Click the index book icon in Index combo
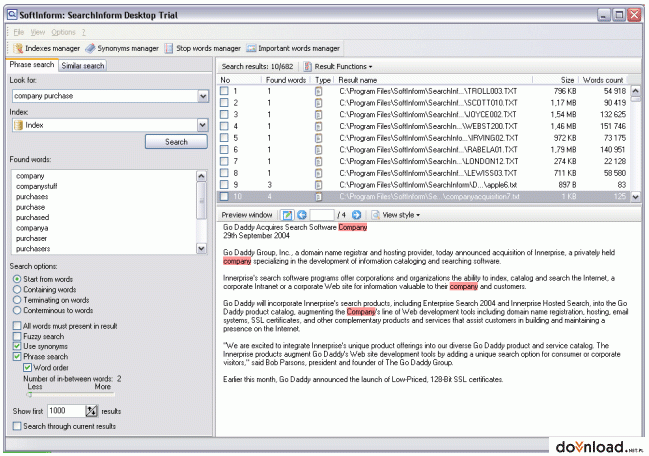 [18, 125]
